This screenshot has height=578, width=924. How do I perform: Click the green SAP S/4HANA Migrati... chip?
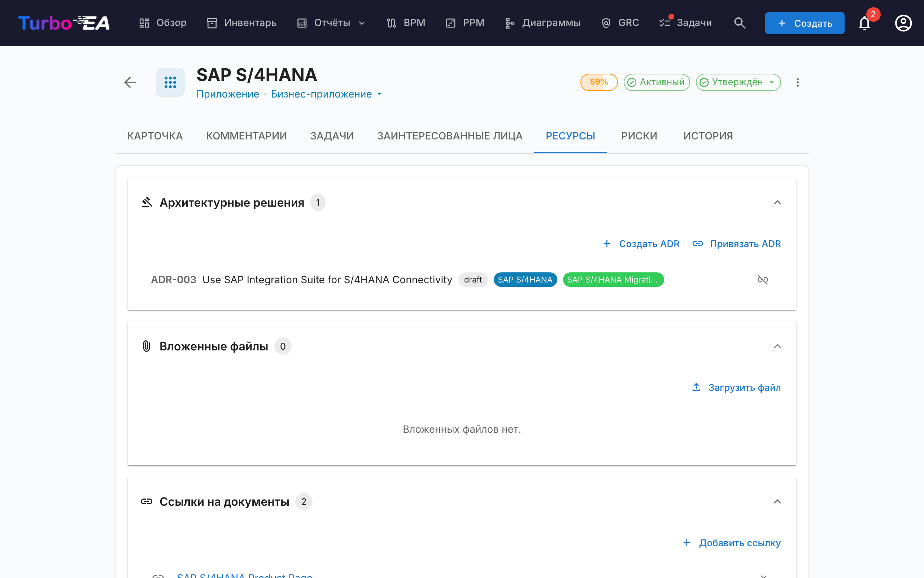click(613, 280)
